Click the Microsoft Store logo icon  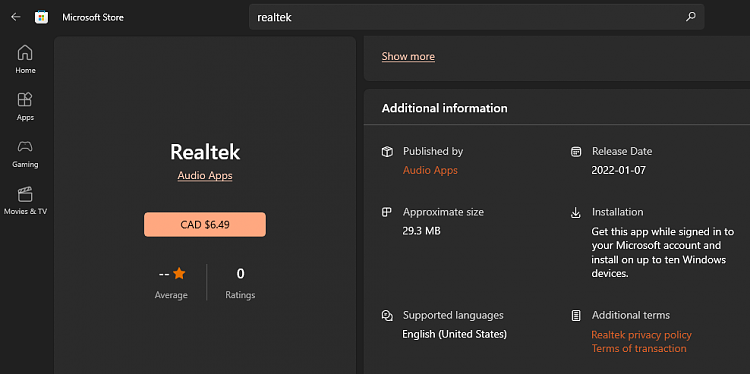[x=42, y=17]
